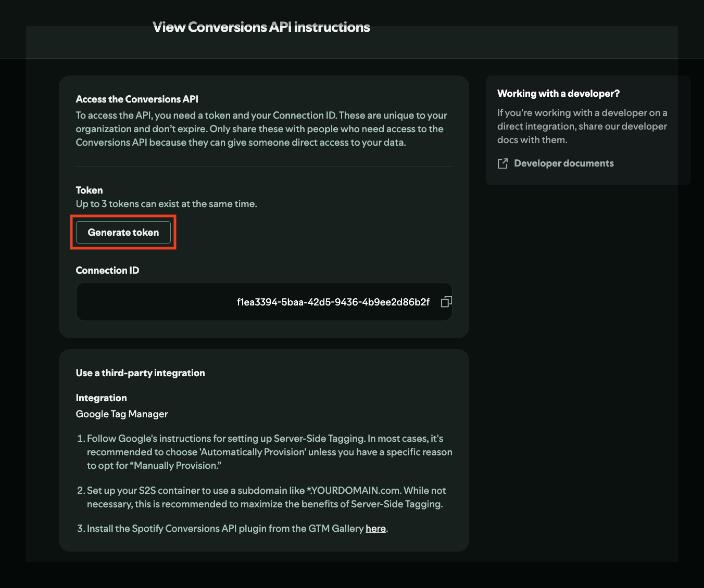Click step 1 about Server-Side Tagging setup
This screenshot has width=704, height=588.
pyautogui.click(x=269, y=452)
